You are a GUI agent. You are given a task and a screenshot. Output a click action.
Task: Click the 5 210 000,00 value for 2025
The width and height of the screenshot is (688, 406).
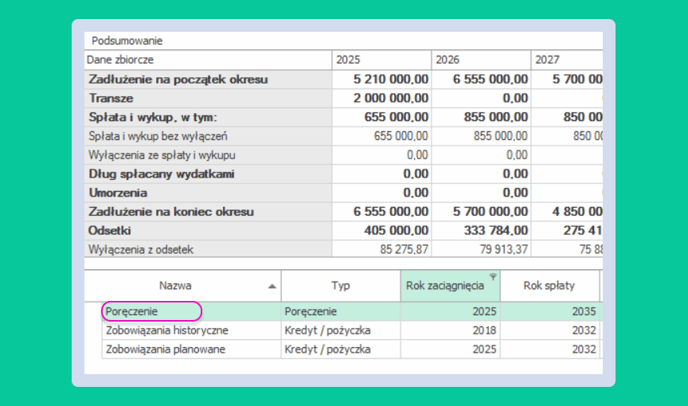[391, 79]
